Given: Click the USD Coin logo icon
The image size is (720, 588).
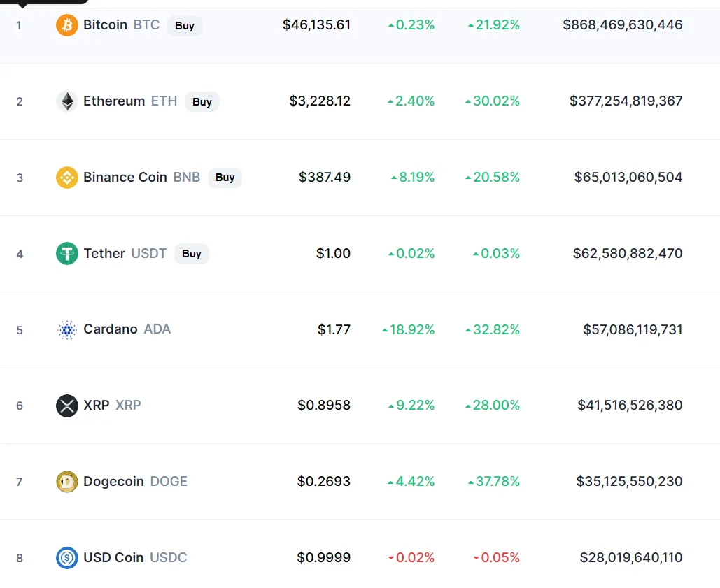Looking at the screenshot, I should click(x=67, y=558).
